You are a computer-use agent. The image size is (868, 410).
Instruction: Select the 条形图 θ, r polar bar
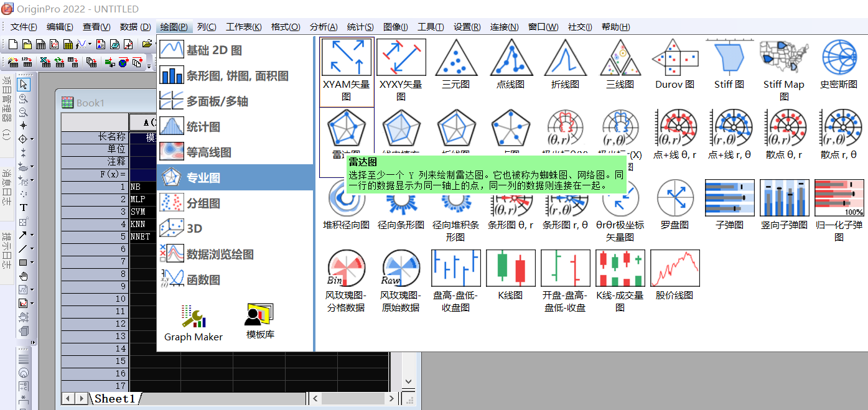click(x=511, y=205)
